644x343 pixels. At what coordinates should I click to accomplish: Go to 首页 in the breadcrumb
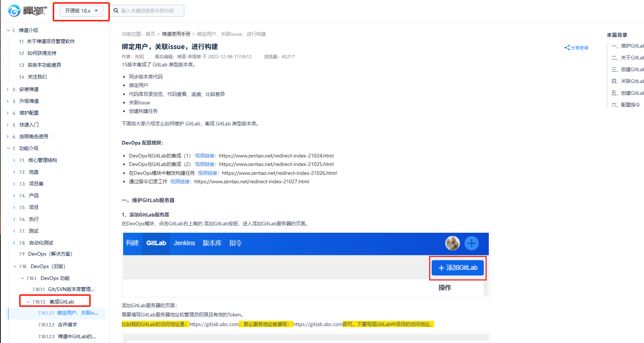(150, 34)
